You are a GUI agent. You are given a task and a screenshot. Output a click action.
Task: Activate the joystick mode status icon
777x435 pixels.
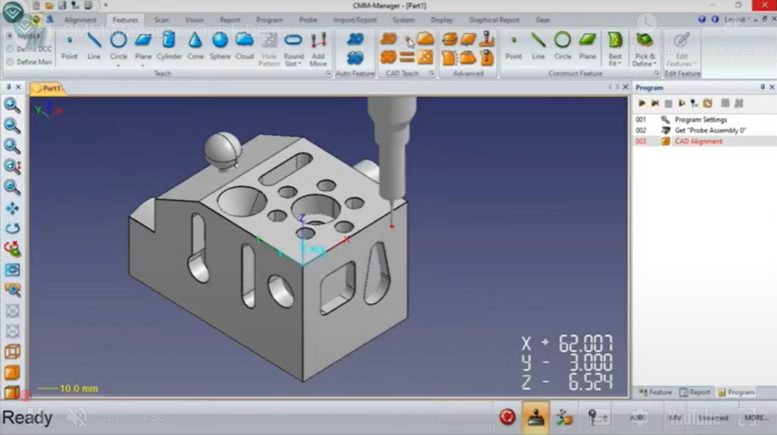(535, 417)
